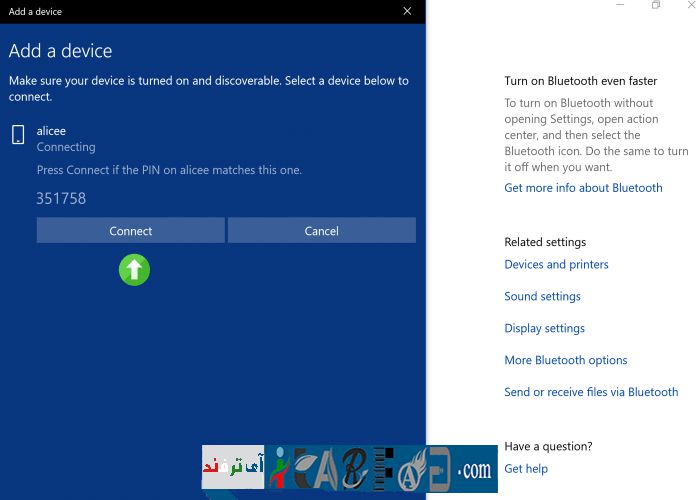Viewport: 700px width, 500px height.
Task: Click the Get help link
Action: [526, 468]
